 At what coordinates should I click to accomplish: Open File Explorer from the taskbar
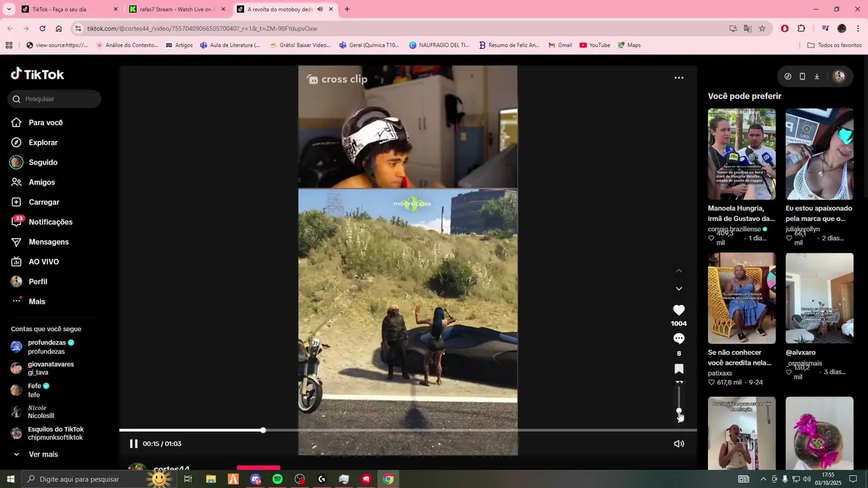[x=211, y=479]
